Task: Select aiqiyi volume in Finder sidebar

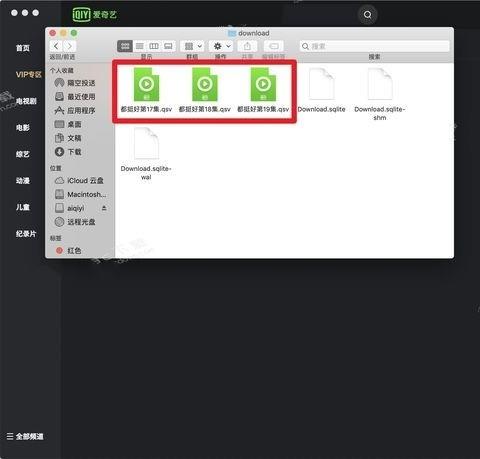Action: pyautogui.click(x=69, y=208)
